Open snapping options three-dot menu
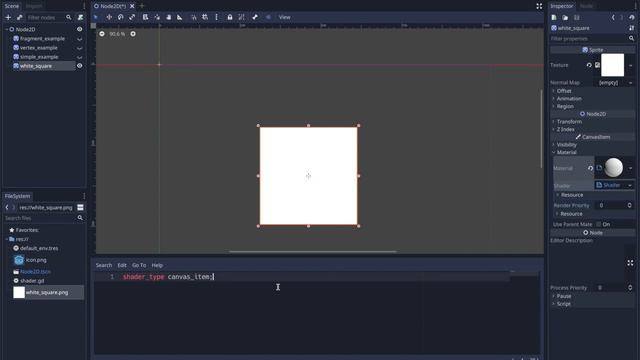 pos(216,17)
